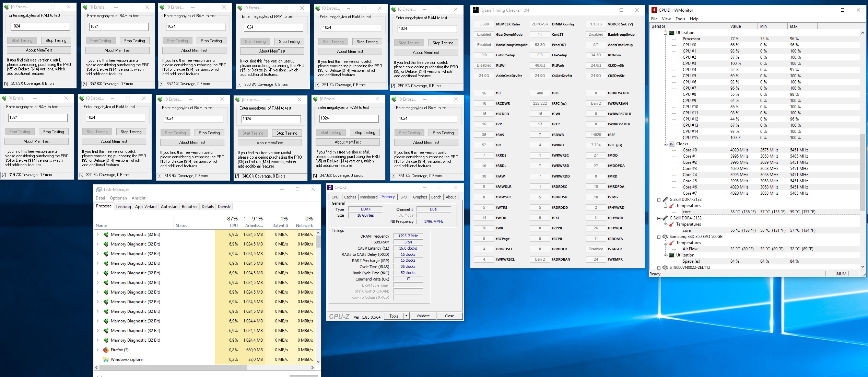Click the Ryzen Timing Checker title bar icon
Image resolution: width=868 pixels, height=377 pixels.
(x=476, y=10)
